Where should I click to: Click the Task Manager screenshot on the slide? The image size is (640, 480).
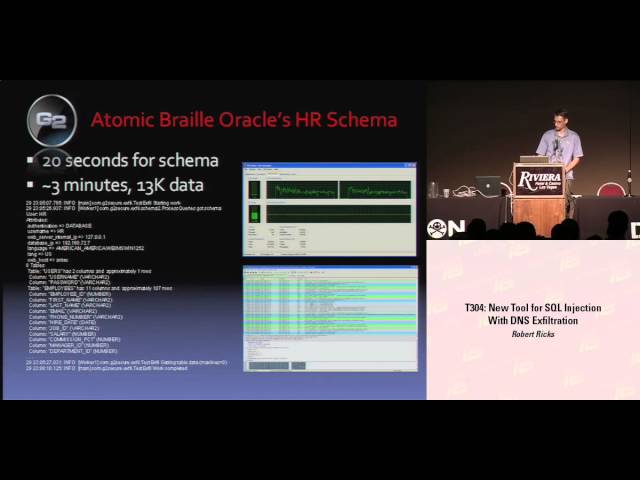[x=329, y=209]
